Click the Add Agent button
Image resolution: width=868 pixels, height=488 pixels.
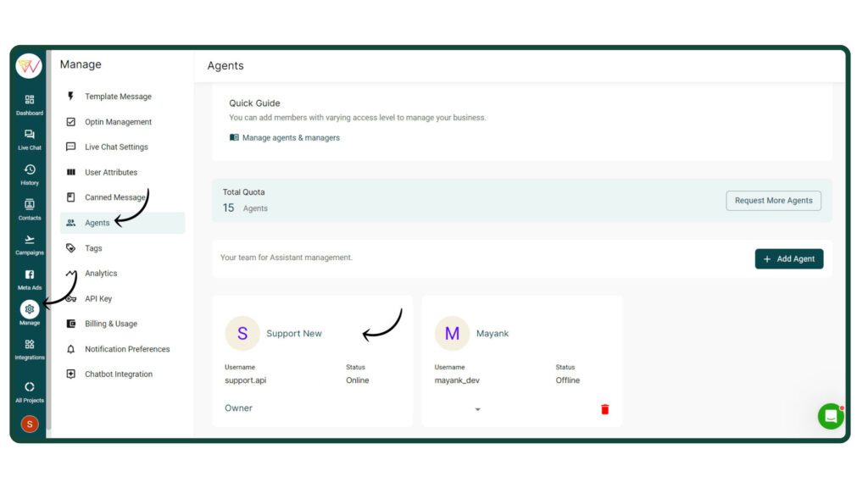(x=788, y=259)
